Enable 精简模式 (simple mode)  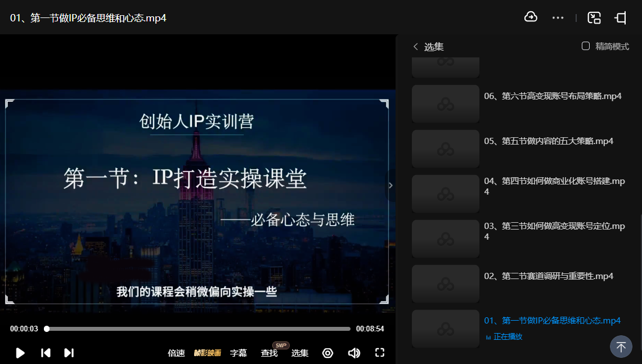pos(586,47)
